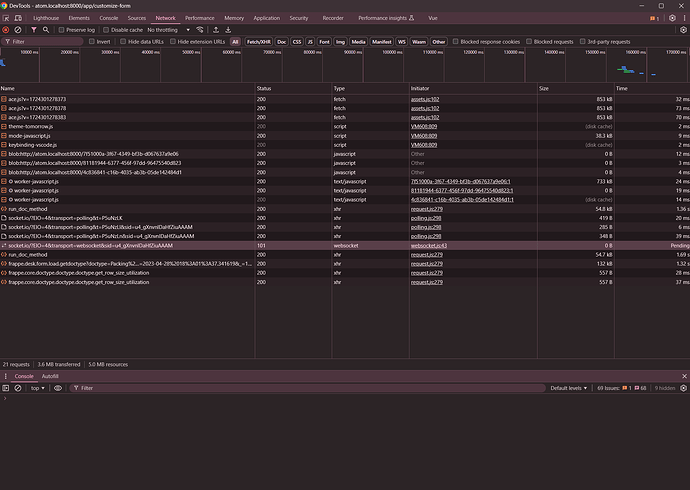Image resolution: width=690 pixels, height=490 pixels.
Task: Filter requests by Fetch/XHR
Action: coord(259,42)
